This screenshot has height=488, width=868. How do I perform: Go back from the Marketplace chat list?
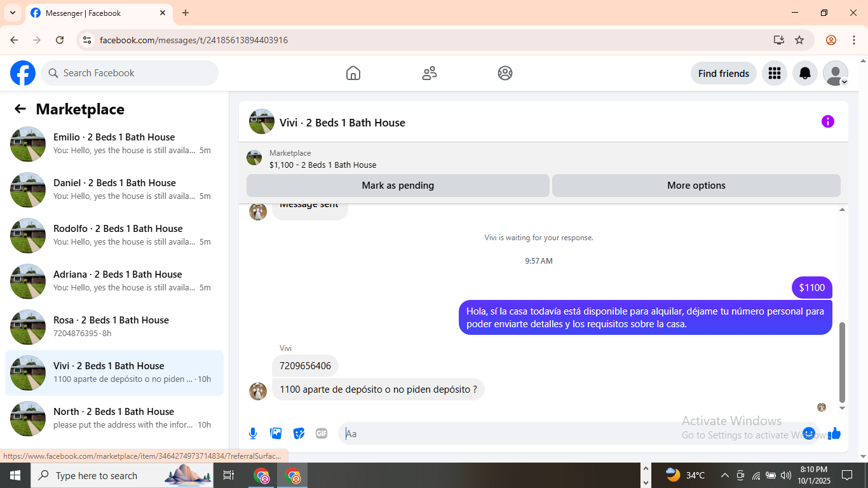[20, 109]
